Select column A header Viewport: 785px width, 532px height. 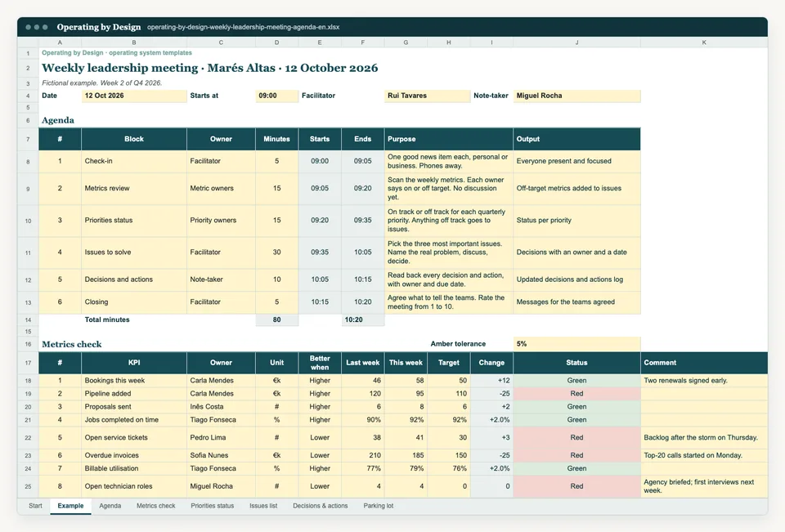pyautogui.click(x=60, y=42)
